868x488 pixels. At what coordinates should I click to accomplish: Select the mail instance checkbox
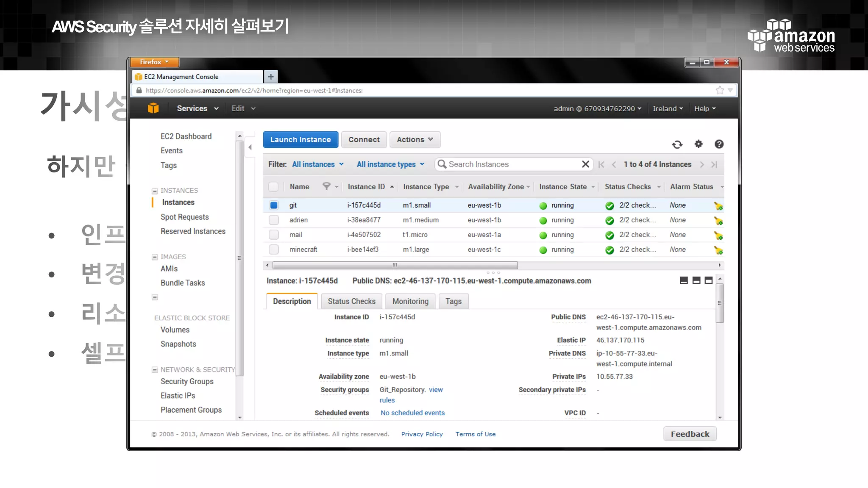274,235
